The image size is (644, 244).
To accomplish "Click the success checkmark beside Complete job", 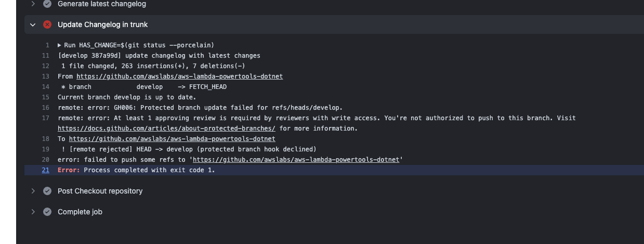I will point(47,212).
